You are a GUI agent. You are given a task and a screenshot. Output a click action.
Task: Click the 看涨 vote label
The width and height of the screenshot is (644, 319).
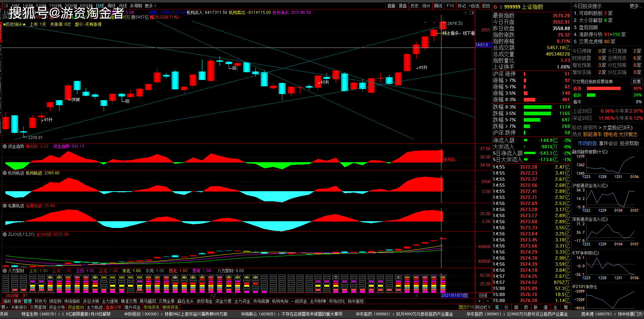point(577,88)
